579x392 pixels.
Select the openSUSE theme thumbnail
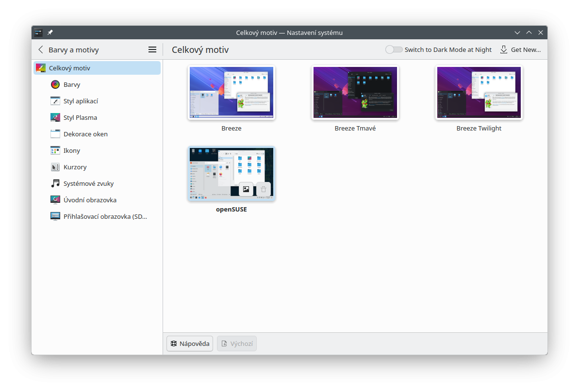[x=232, y=174]
